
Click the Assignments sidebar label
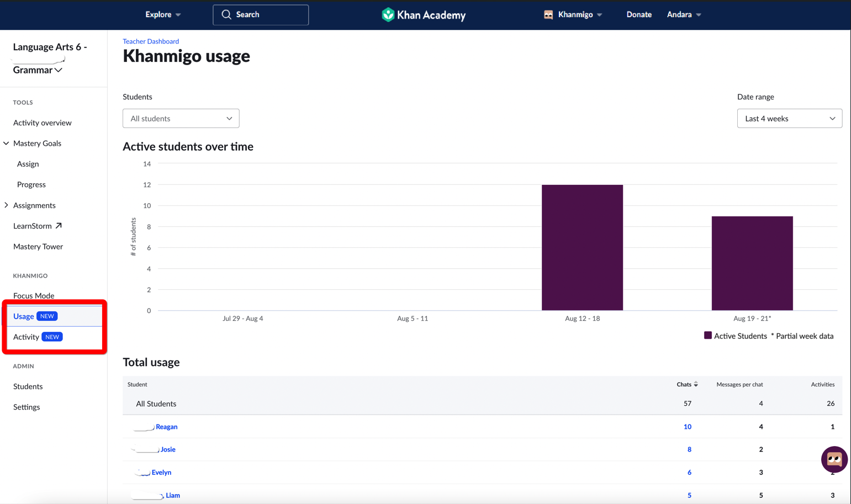[x=34, y=205]
